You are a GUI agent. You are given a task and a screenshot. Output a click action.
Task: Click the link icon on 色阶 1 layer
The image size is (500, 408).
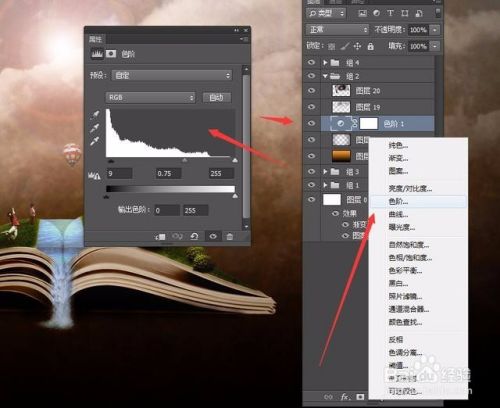[x=355, y=124]
